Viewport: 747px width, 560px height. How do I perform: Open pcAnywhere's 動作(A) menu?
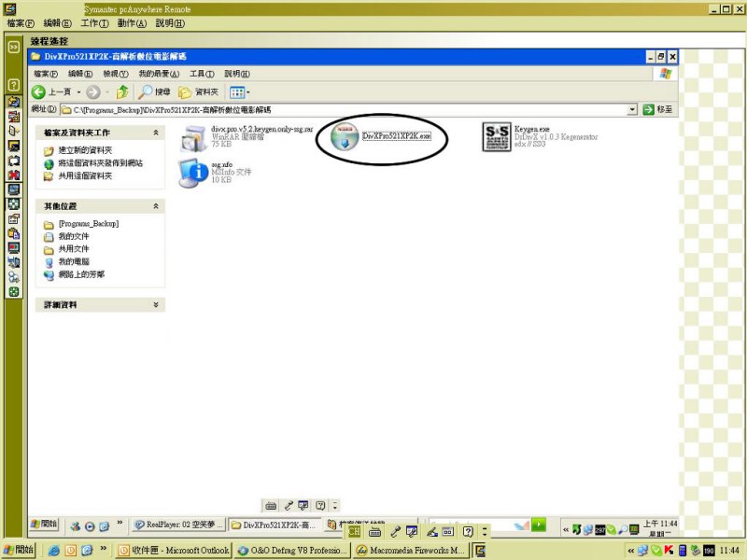tap(132, 23)
